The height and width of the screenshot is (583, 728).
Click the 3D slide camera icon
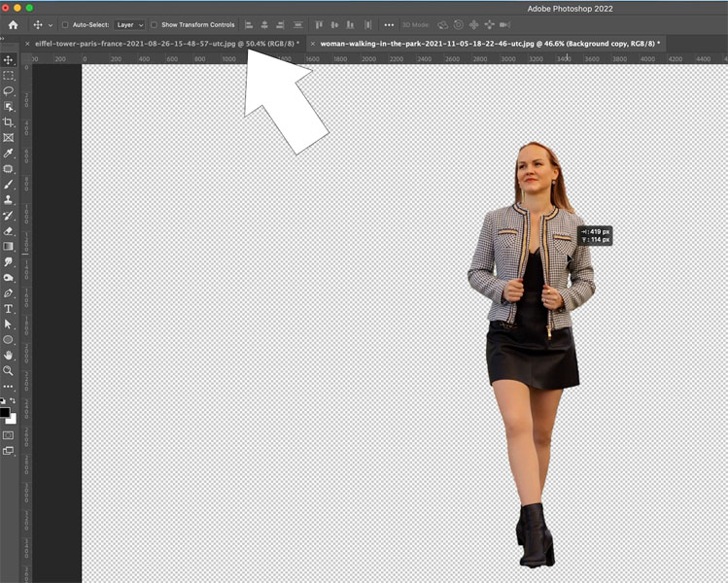coord(489,25)
